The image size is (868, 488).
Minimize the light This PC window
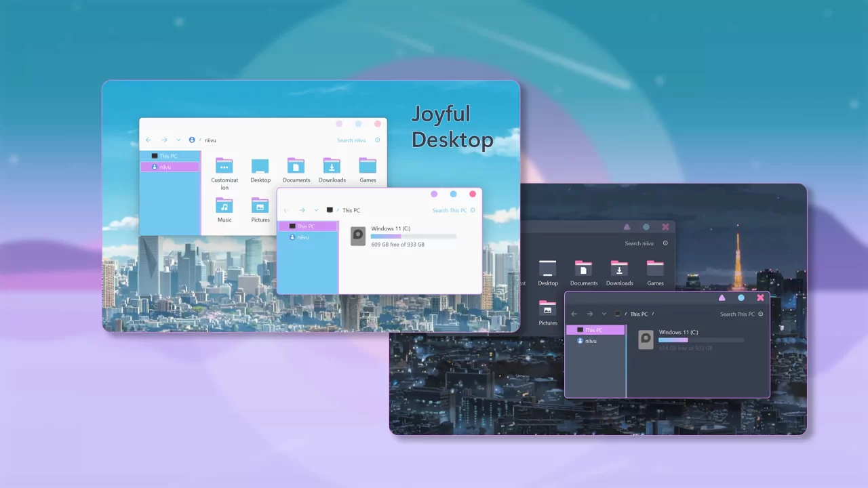(x=434, y=194)
